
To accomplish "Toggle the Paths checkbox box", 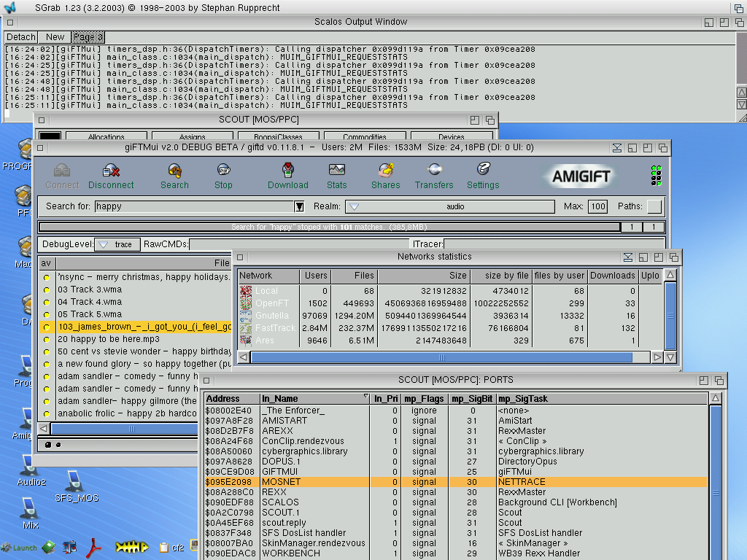I will tap(654, 206).
